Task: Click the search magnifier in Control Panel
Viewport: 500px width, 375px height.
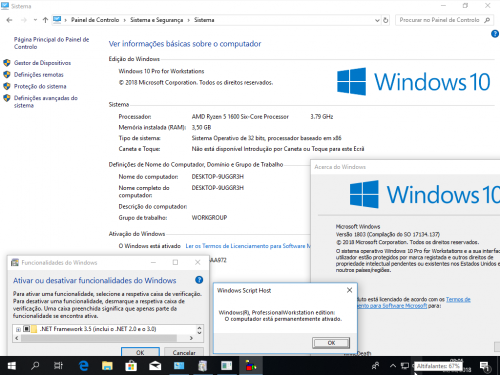Action: [487, 20]
